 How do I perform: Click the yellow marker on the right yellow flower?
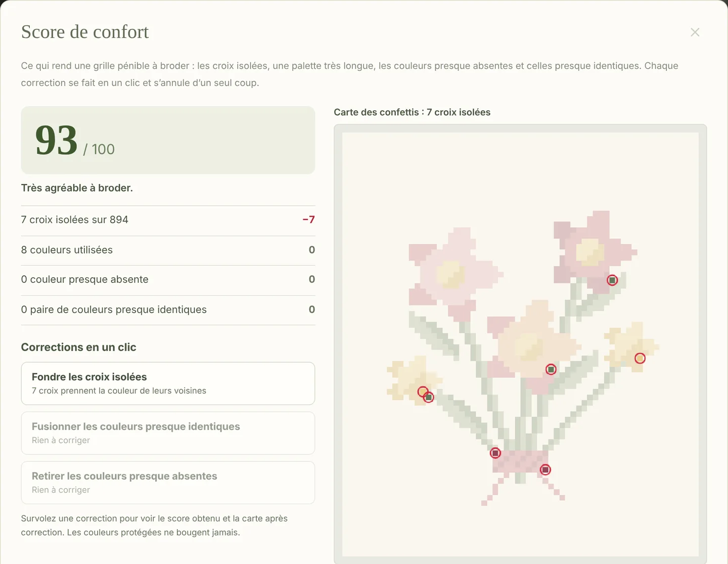pyautogui.click(x=640, y=359)
